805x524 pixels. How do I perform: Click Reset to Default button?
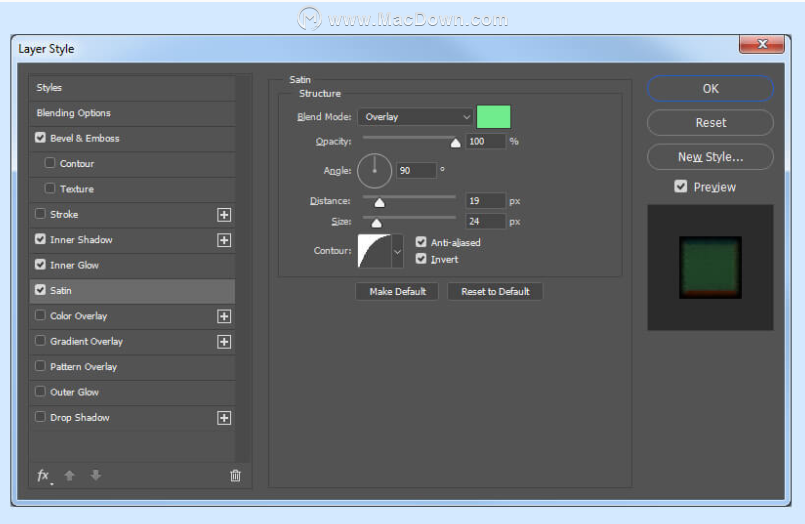point(495,292)
